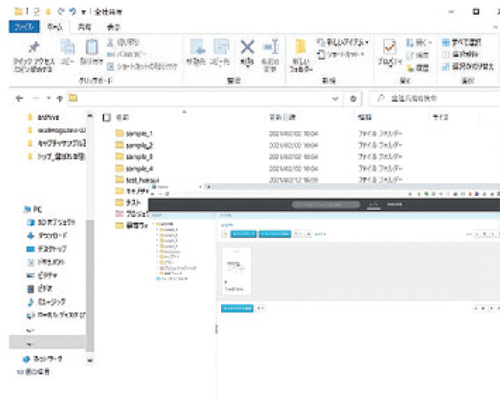Image resolution: width=500 pixels, height=400 pixels.
Task: Delete selection with the X icon
Action: [247, 47]
